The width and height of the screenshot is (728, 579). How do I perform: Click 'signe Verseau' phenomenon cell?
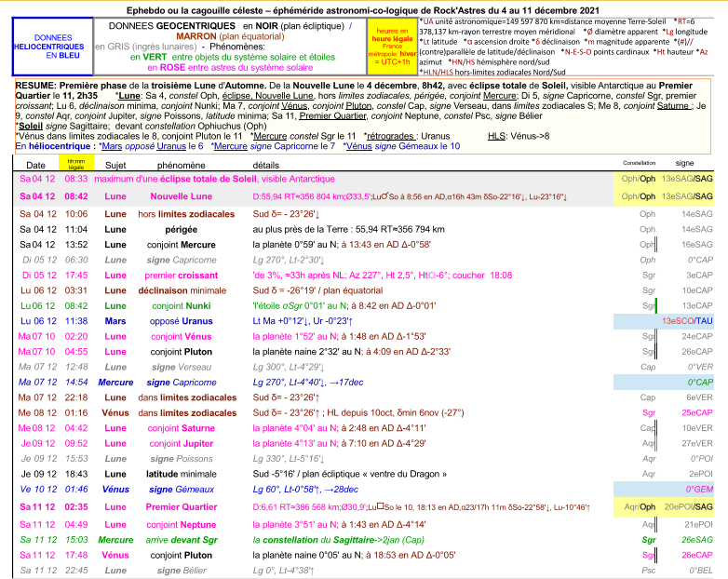click(182, 368)
